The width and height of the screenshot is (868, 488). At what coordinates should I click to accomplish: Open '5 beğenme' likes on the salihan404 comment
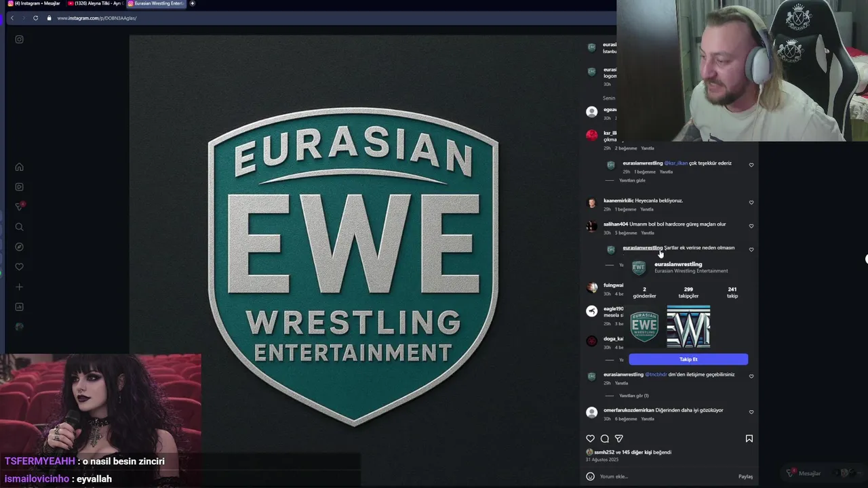(x=626, y=233)
